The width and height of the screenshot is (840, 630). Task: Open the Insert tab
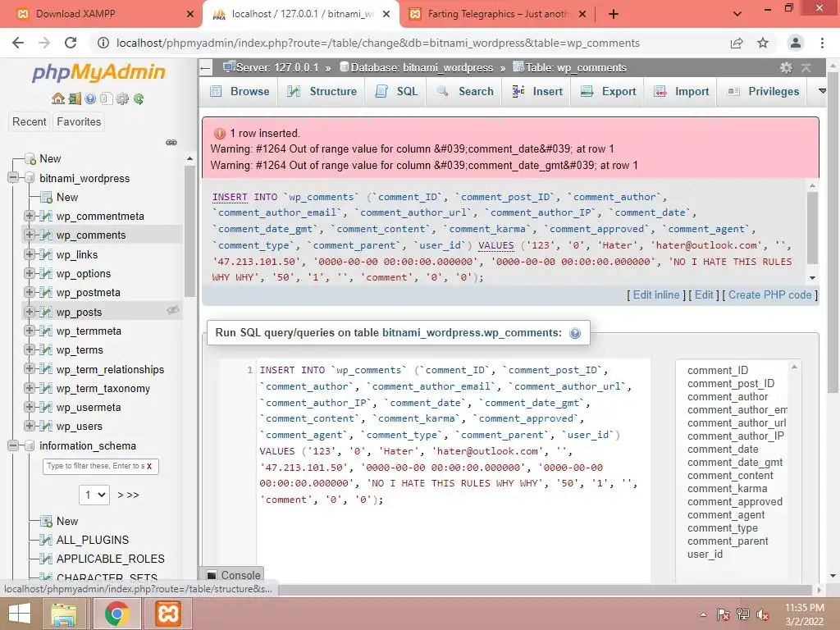pos(536,92)
